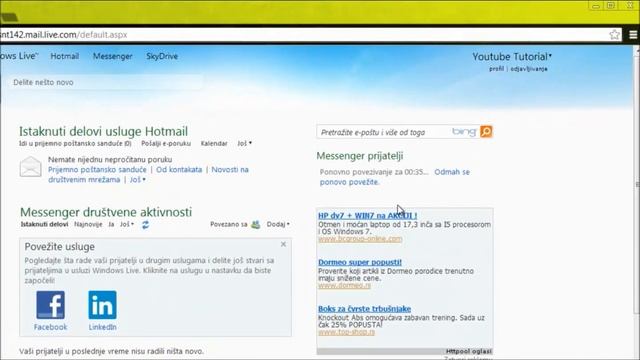
Task: Open the Kalendar link
Action: tap(214, 144)
